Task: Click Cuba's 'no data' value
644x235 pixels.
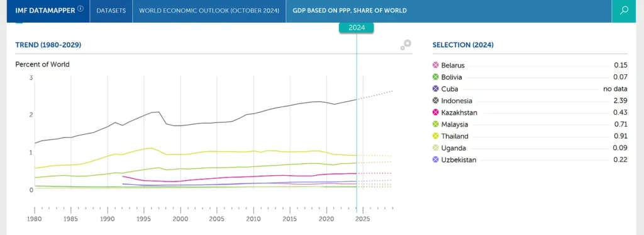Action: 615,89
